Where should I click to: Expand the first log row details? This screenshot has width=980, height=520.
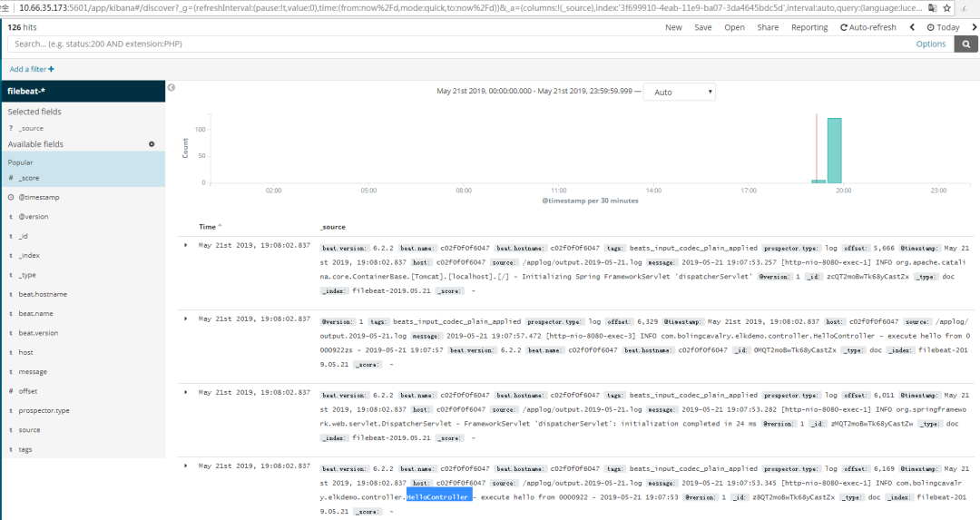coord(186,246)
